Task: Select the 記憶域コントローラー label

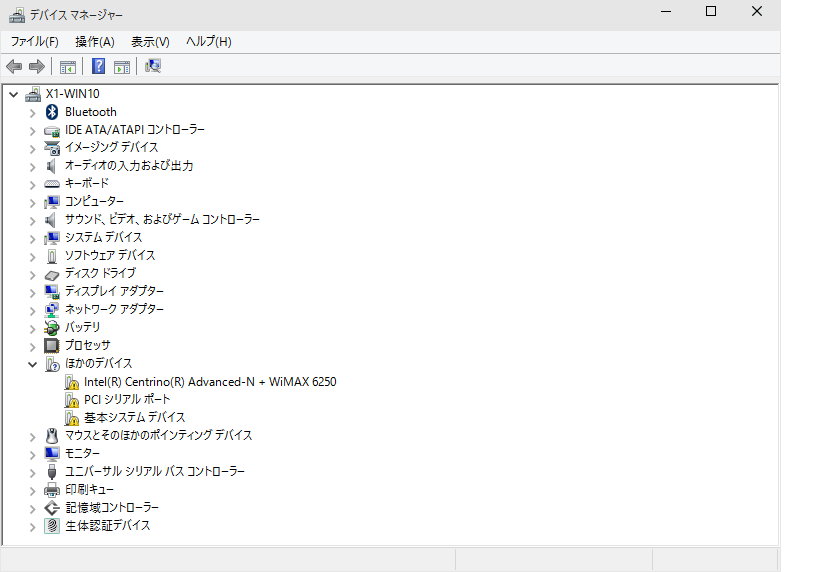Action: 112,507
